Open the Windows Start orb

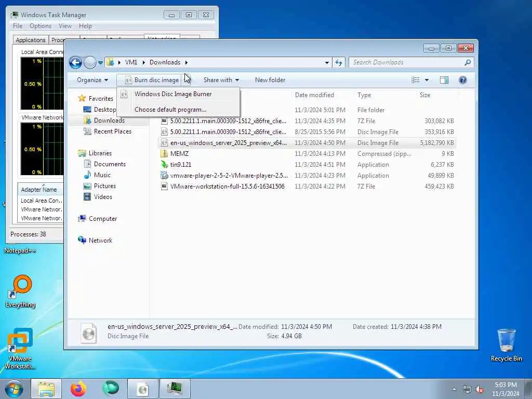pyautogui.click(x=14, y=389)
